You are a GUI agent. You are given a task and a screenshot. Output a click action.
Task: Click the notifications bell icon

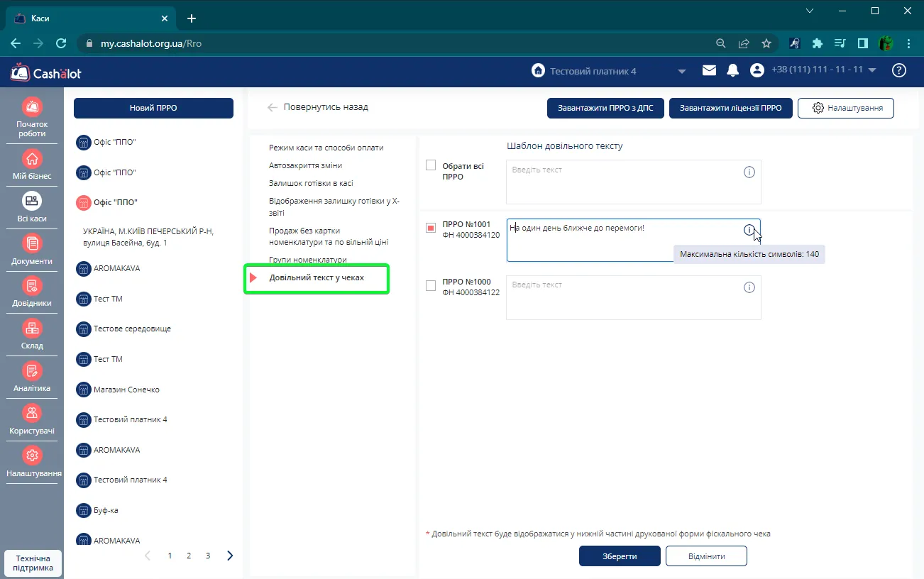point(733,70)
